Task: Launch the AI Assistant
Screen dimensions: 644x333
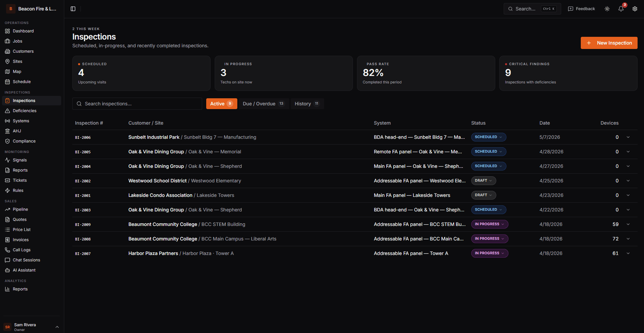Action: pos(24,270)
